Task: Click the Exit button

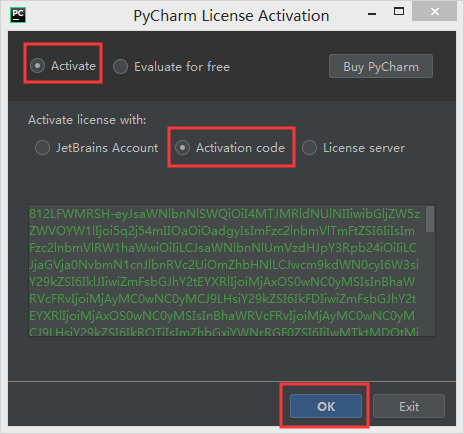Action: click(x=409, y=406)
